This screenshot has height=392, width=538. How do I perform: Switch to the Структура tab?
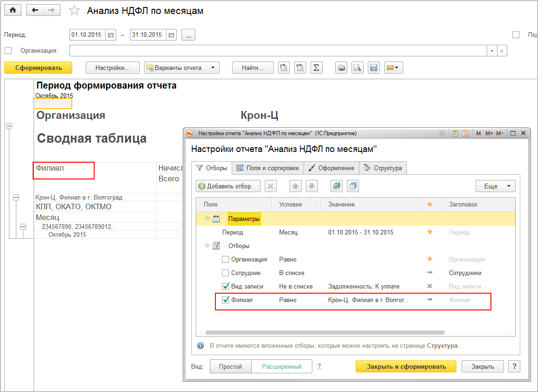[383, 168]
